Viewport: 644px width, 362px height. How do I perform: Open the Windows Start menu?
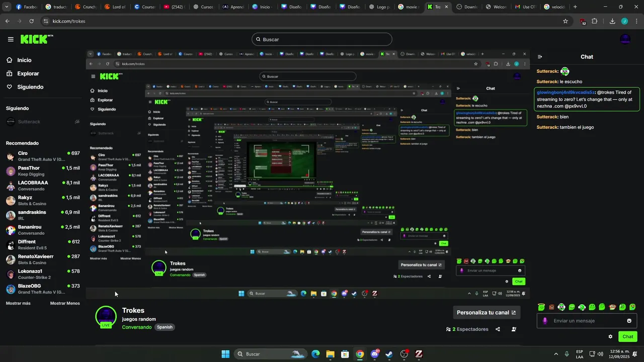click(225, 354)
